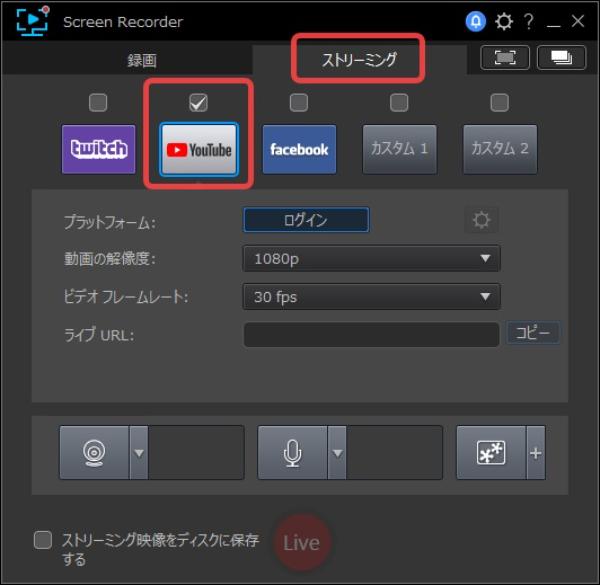Open the 30 fps frame rate dropdown
This screenshot has height=585, width=600.
[x=372, y=297]
